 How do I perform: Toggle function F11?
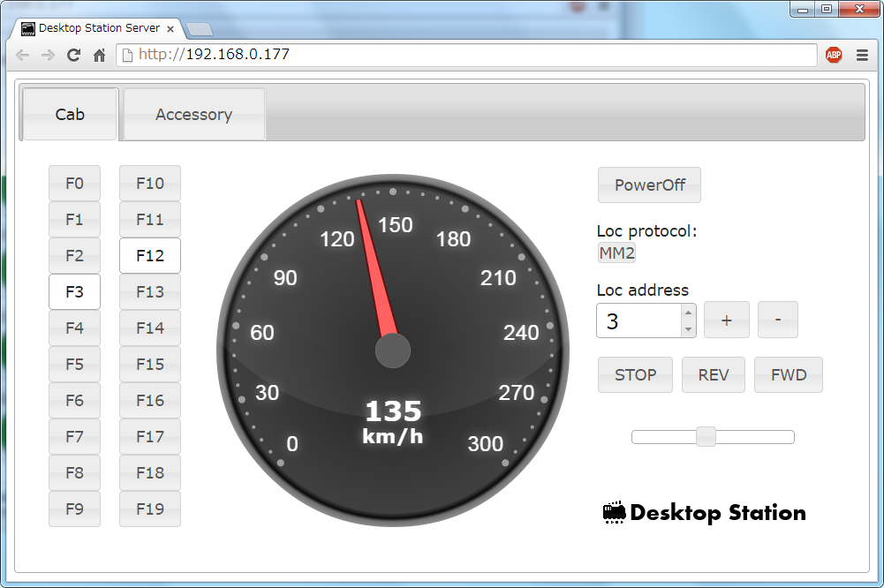[x=150, y=219]
